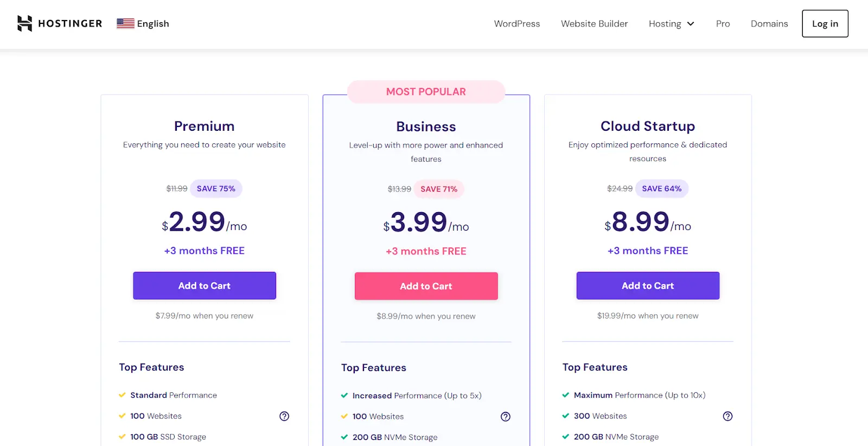Click the American flag language icon
Screen dimensions: 868x446
click(x=125, y=23)
